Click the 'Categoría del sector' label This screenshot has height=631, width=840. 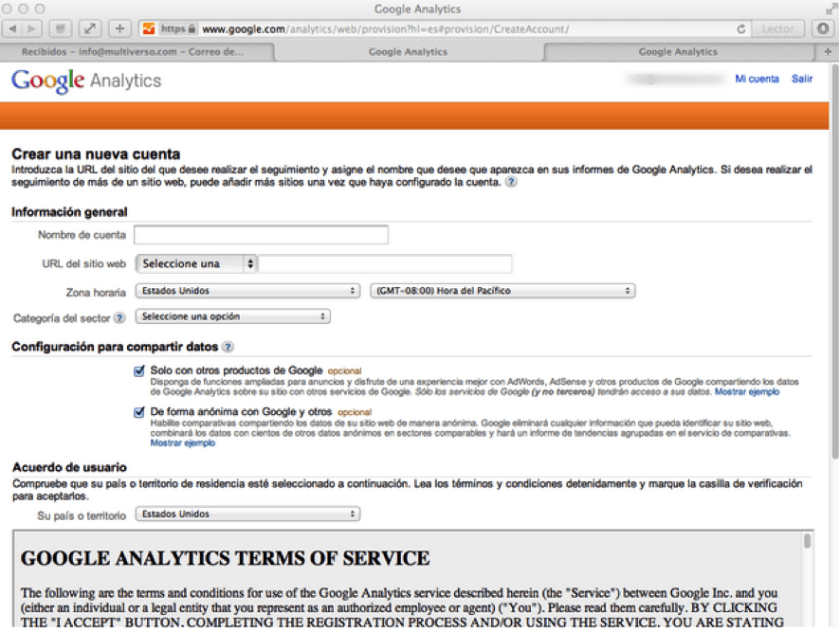pyautogui.click(x=62, y=318)
